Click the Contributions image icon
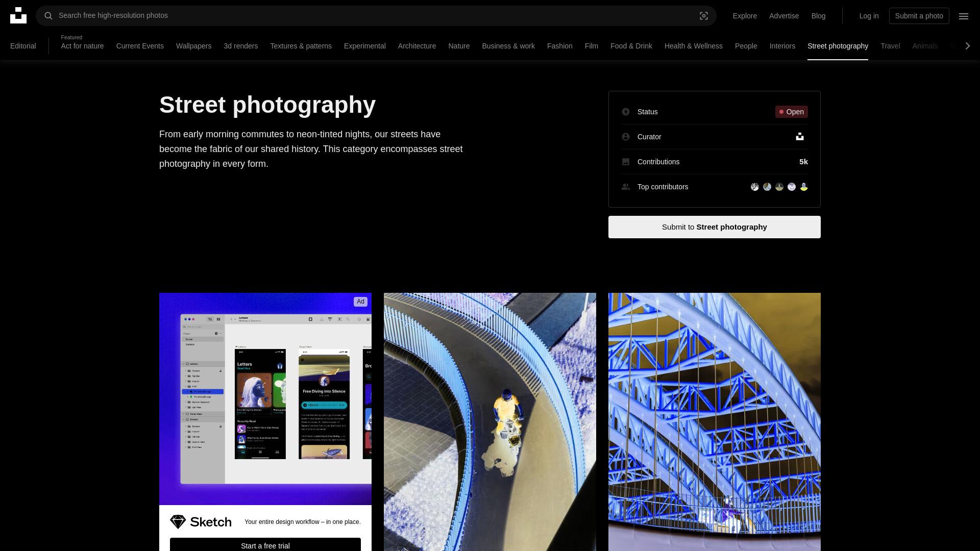Screen dimensions: 980x551 [626, 162]
